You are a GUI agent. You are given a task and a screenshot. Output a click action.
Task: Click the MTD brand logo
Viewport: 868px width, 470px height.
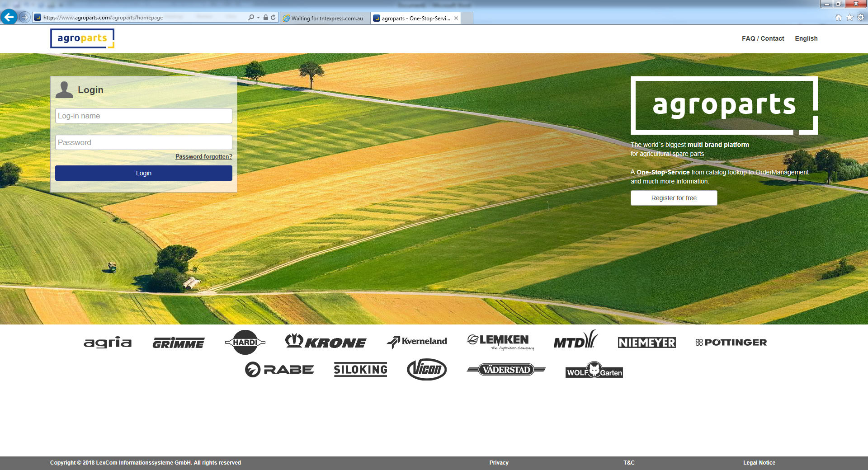coord(576,339)
